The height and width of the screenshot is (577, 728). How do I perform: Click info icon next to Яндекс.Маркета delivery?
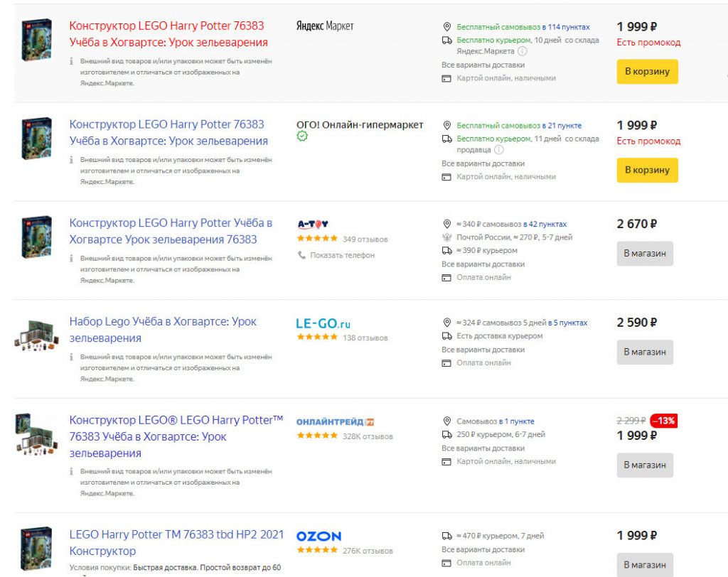[x=523, y=51]
